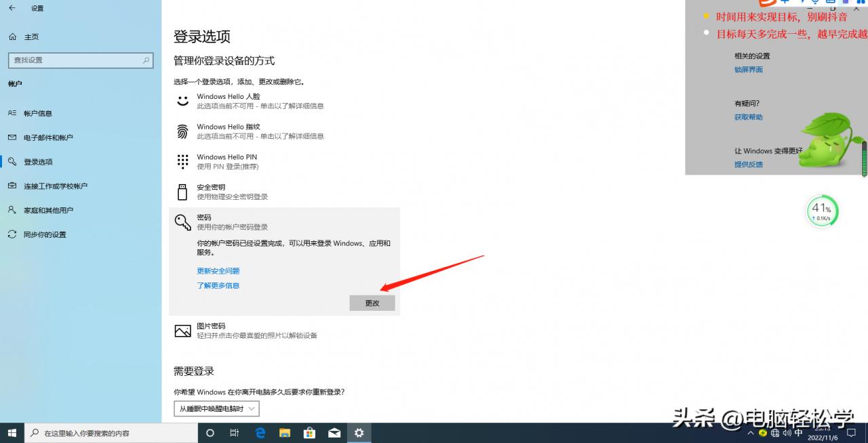The width and height of the screenshot is (868, 443).
Task: Click the Windows Start button
Action: coord(12,433)
